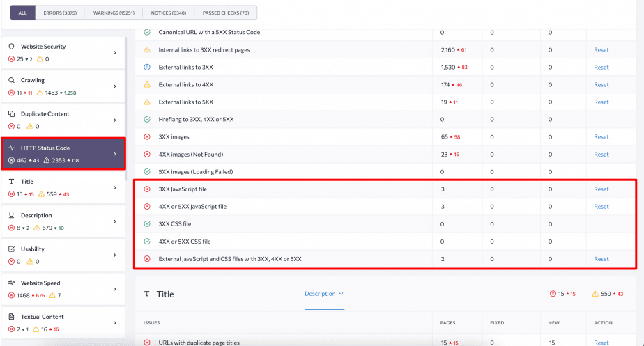
Task: Click the warning icon next to External links to 4XX
Action: tap(146, 85)
